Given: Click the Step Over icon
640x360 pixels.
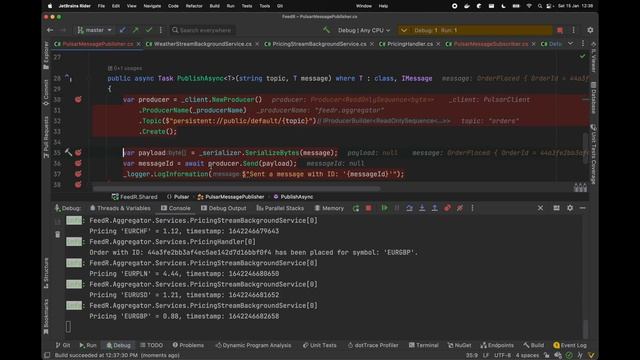Looking at the screenshot, I should coord(409,208).
